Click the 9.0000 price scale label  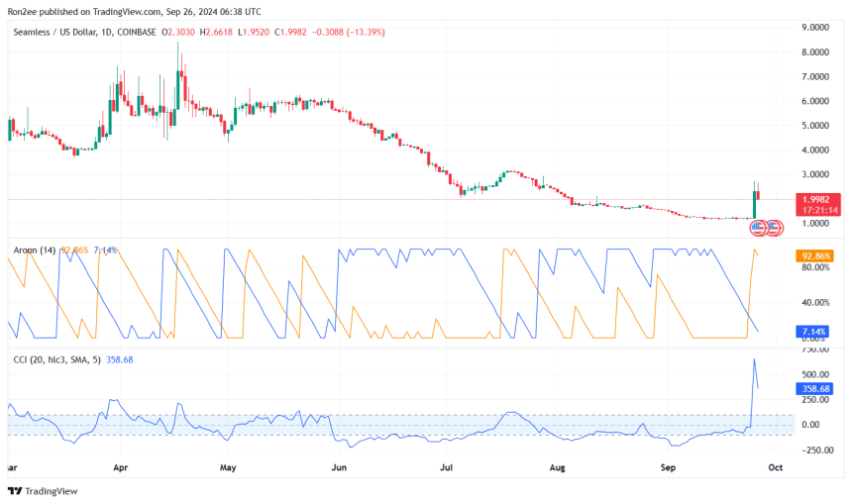(815, 28)
